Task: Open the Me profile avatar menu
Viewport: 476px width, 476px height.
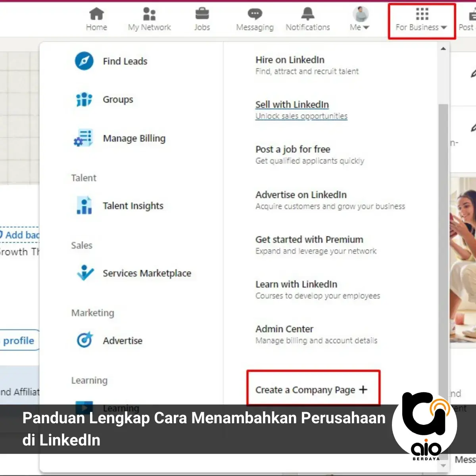Action: click(360, 19)
